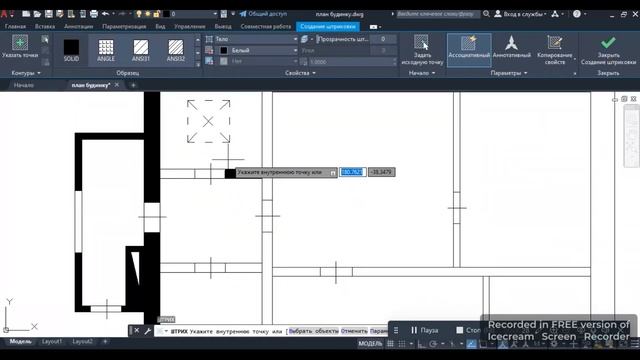Open the Autodesk App Store icon
This screenshot has width=640, height=360.
pyautogui.click(x=555, y=14)
